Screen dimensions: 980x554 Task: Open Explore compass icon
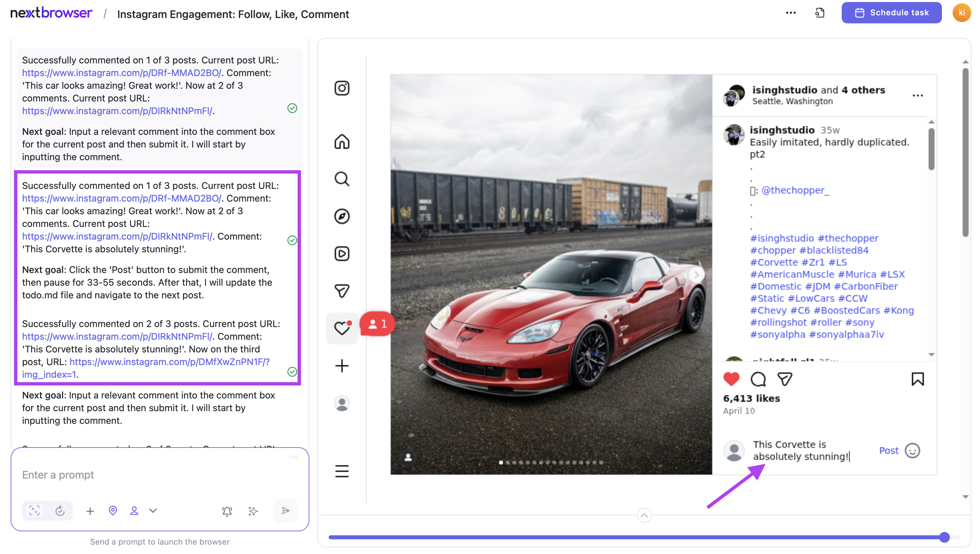point(341,216)
